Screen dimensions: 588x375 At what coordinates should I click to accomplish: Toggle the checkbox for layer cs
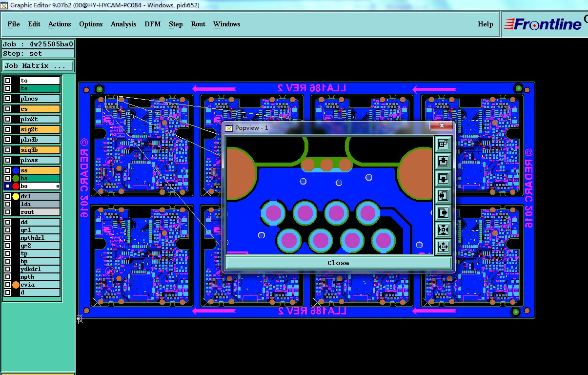8,109
